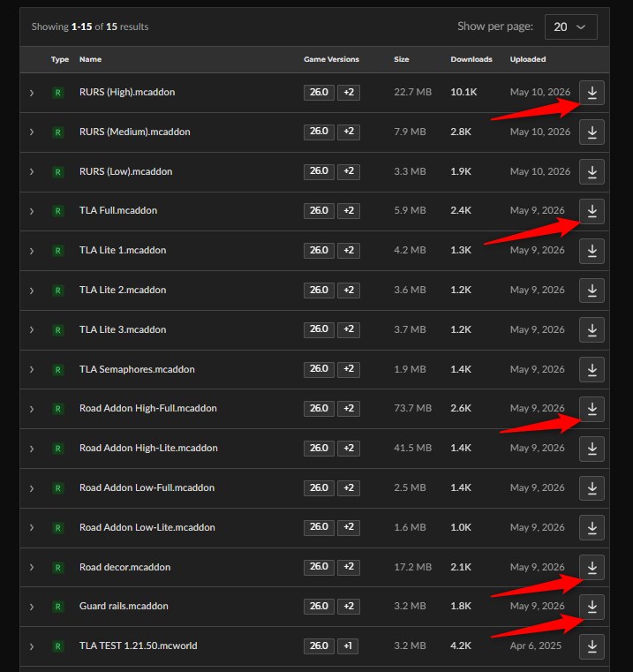Screen dimensions: 633x672
Task: Click the Name column header
Action: (x=90, y=59)
